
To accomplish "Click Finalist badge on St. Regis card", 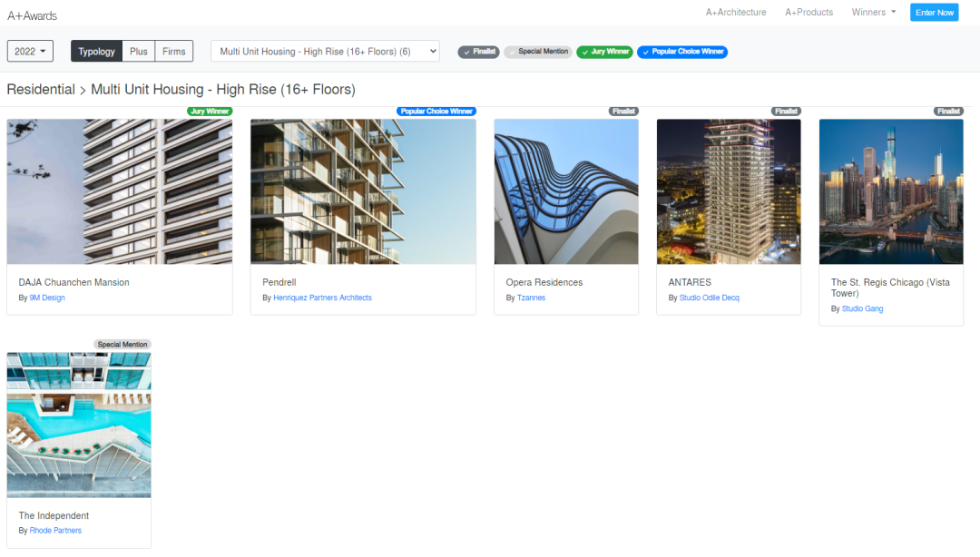I will tap(949, 112).
